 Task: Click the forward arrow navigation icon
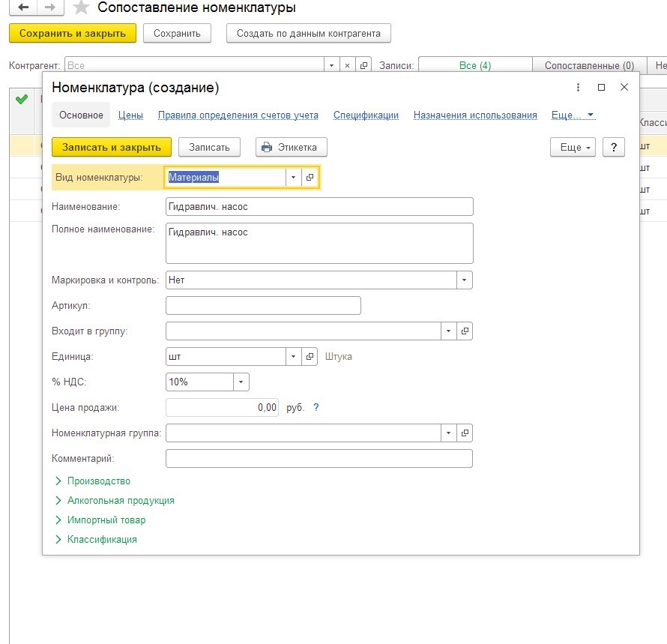[50, 7]
